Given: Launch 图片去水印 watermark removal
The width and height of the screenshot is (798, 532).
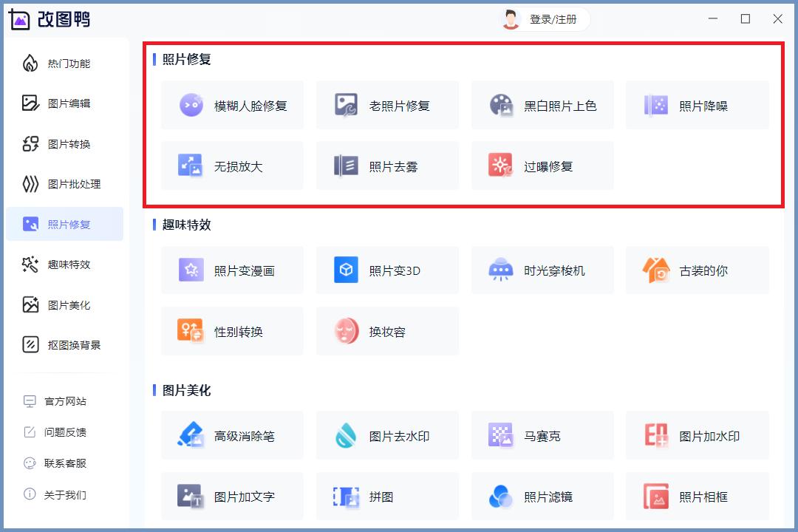Looking at the screenshot, I should pyautogui.click(x=387, y=435).
